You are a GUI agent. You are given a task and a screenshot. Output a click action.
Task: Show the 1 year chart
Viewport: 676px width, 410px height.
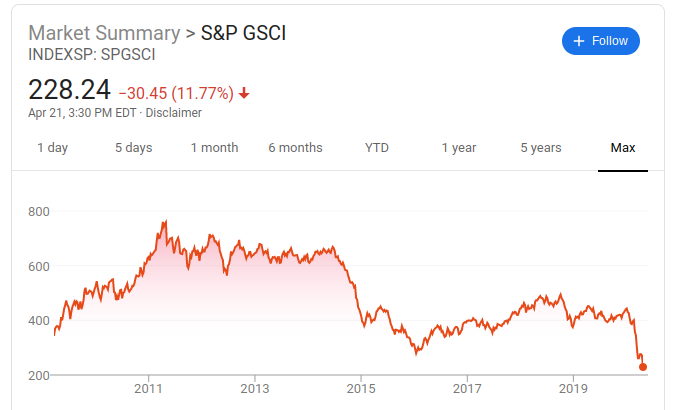(459, 148)
